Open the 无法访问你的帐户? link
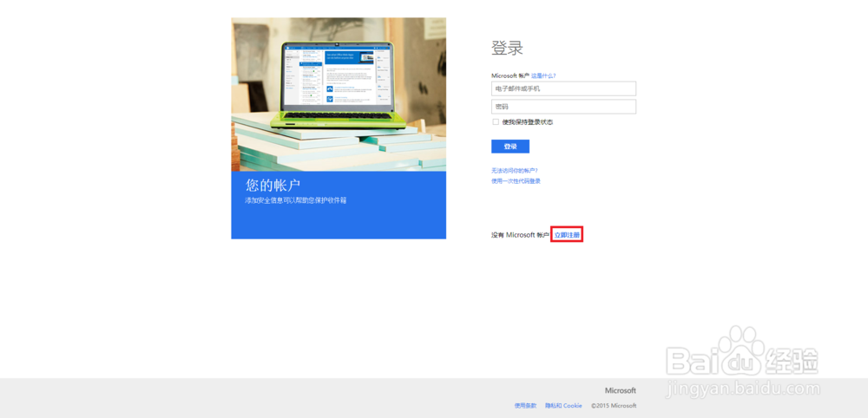The image size is (868, 418). tap(514, 170)
